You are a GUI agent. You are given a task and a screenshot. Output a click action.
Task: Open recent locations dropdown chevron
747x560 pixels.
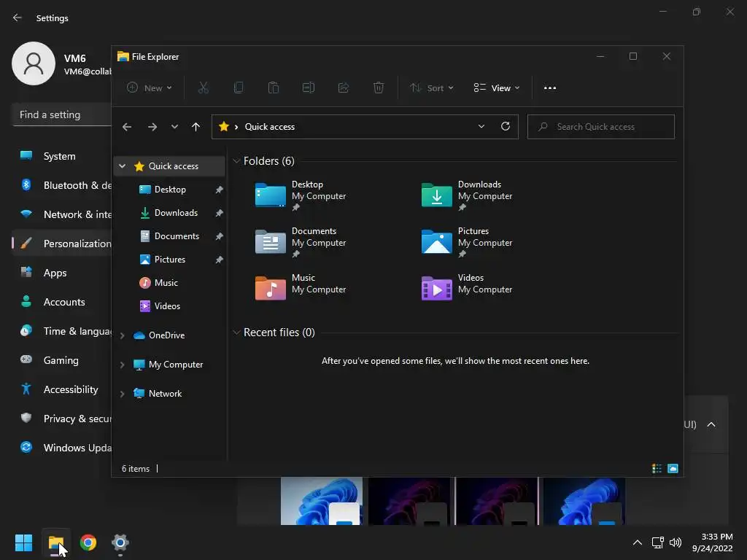[x=174, y=127]
